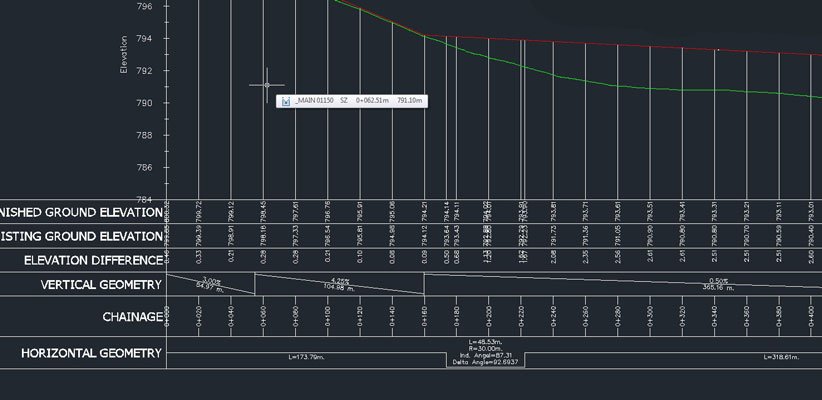Click the profile icon in the tooltip
This screenshot has height=400, width=822.
pos(285,101)
